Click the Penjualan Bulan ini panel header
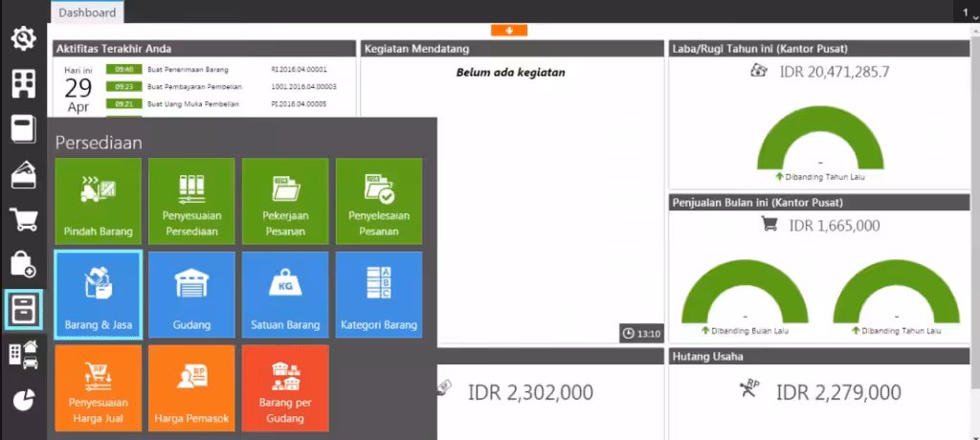This screenshot has height=440, width=980. pos(820,203)
